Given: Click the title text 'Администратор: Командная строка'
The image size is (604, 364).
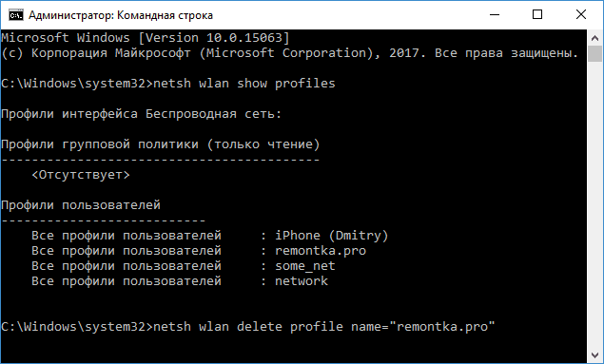Looking at the screenshot, I should 121,15.
